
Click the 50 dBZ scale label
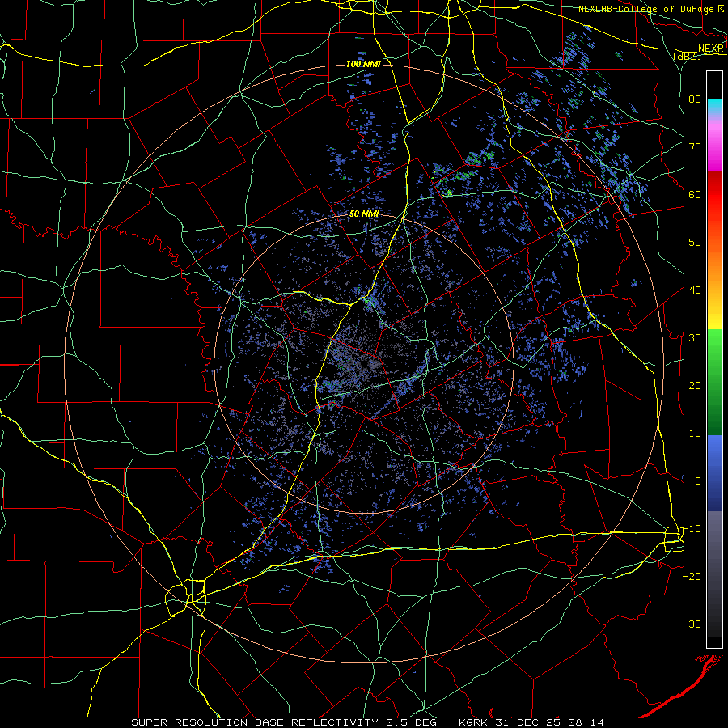tap(695, 243)
